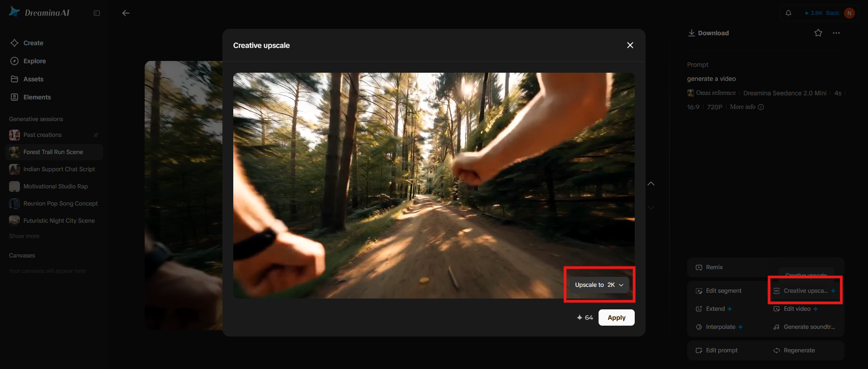The image size is (868, 369).
Task: Open the three-dot more options menu
Action: tap(836, 33)
